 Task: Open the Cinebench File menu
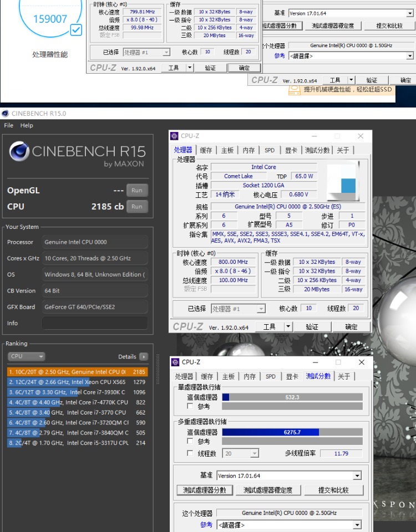click(9, 125)
